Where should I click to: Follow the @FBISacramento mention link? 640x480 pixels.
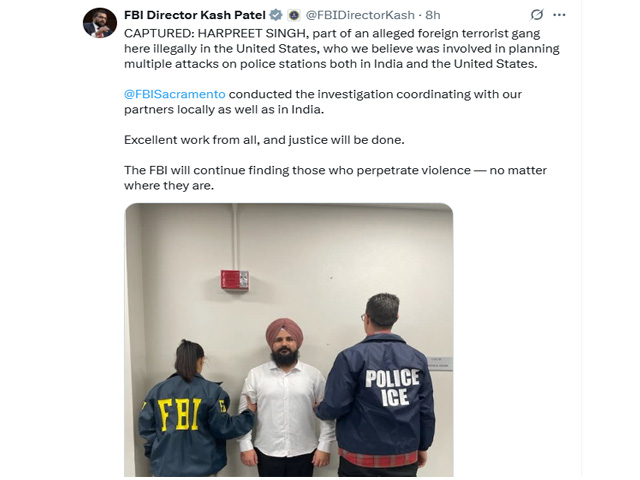pos(175,94)
